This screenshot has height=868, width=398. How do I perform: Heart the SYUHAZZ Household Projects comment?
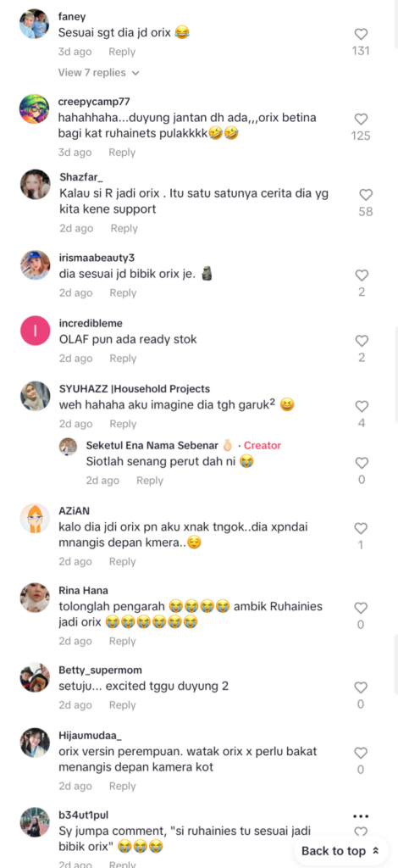pos(362,406)
